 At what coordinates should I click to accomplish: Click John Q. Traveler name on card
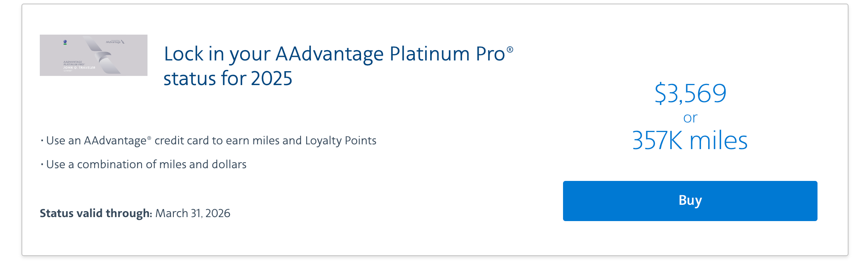pos(79,68)
